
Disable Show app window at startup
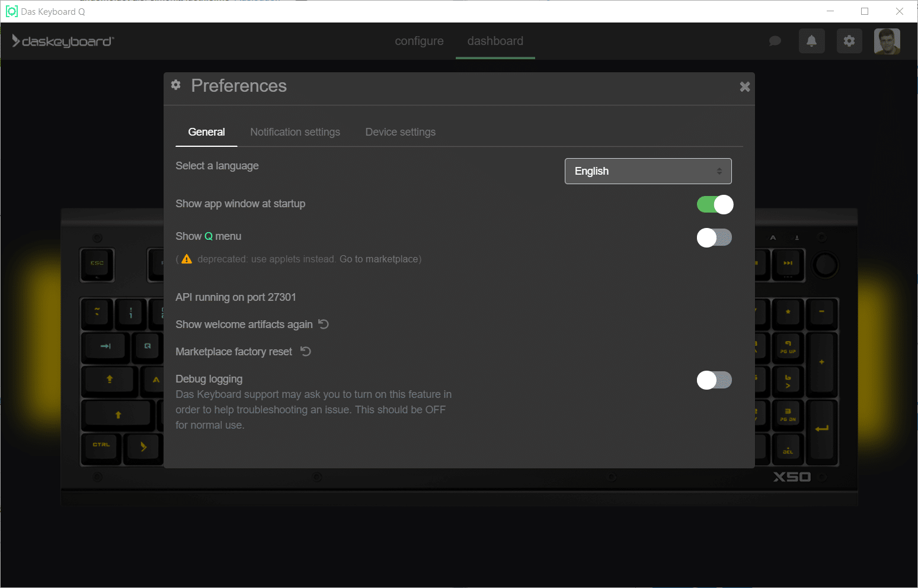714,204
